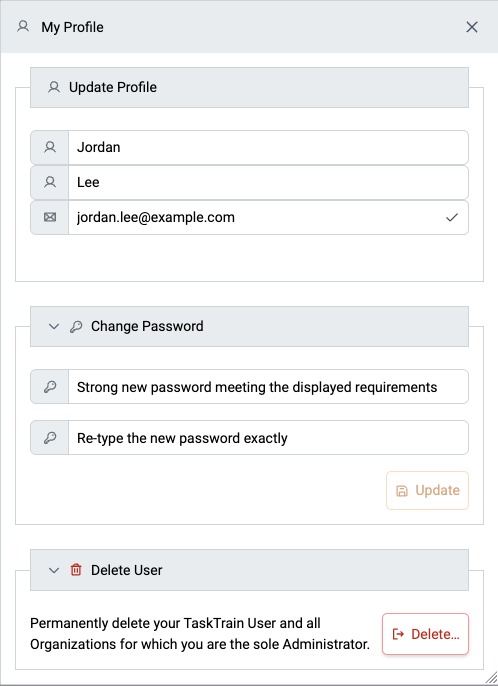Click the key icon beside re-type password field
498x686 pixels.
pos(50,438)
